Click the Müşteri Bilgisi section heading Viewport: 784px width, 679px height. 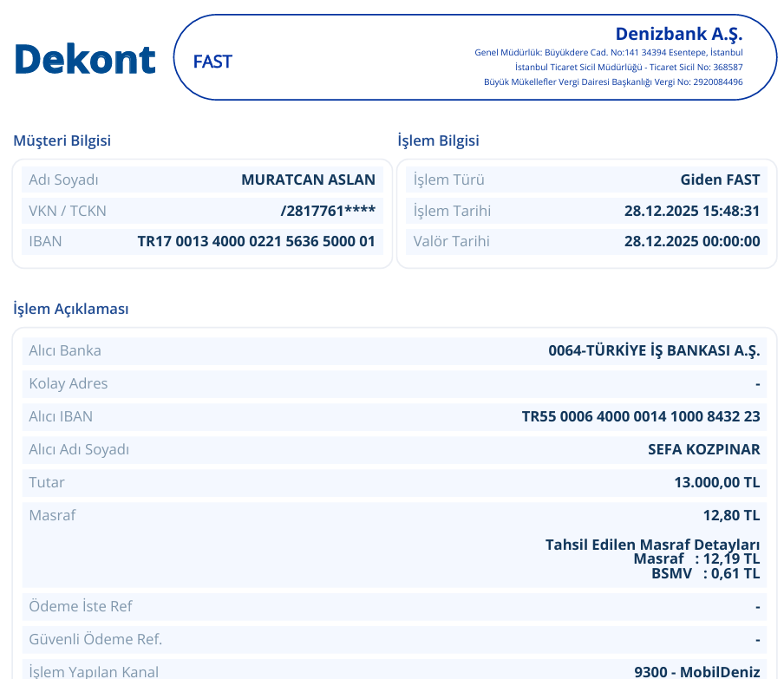point(62,140)
